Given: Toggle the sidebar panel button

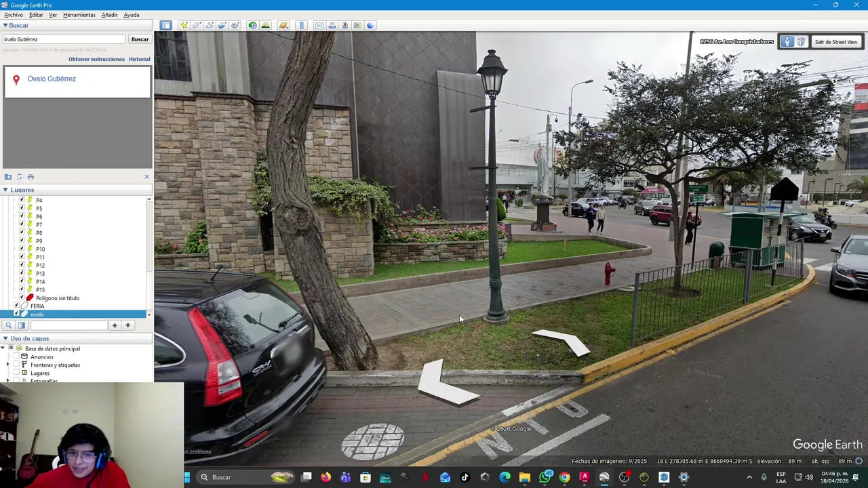Looking at the screenshot, I should click(x=165, y=25).
